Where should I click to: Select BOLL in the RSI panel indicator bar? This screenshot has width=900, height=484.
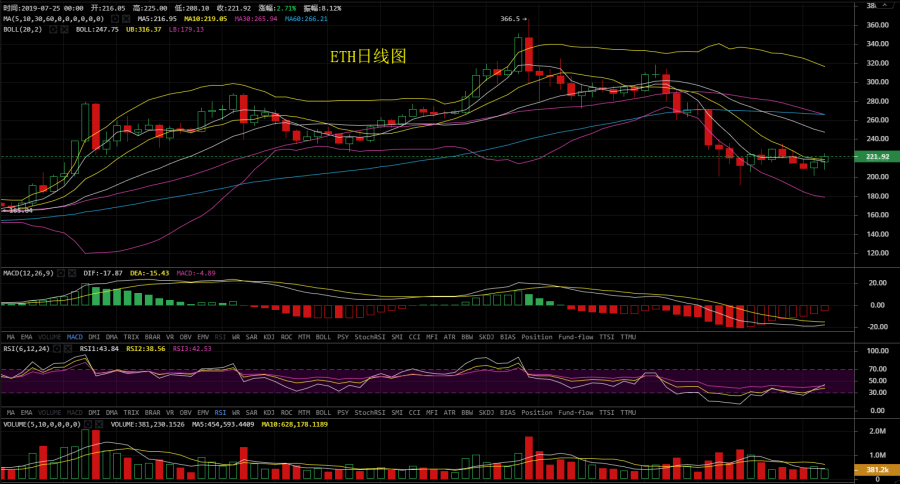click(x=323, y=412)
